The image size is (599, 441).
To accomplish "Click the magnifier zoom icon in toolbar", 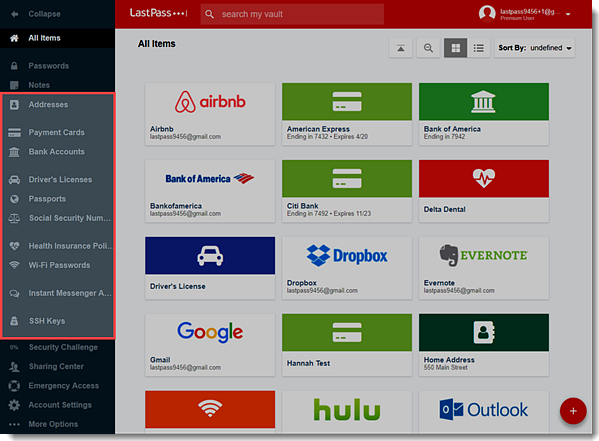I will click(428, 48).
